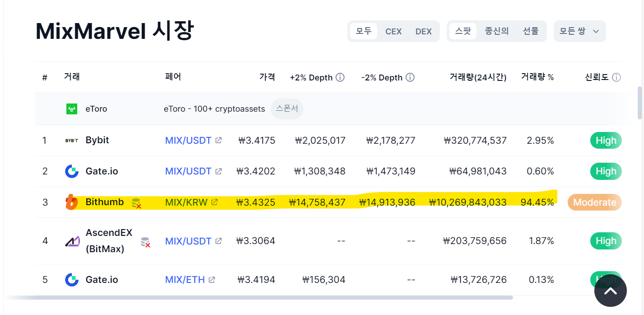Viewport: 644px width, 315px height.
Task: Click the +2% Depth info icon
Action: pyautogui.click(x=340, y=77)
